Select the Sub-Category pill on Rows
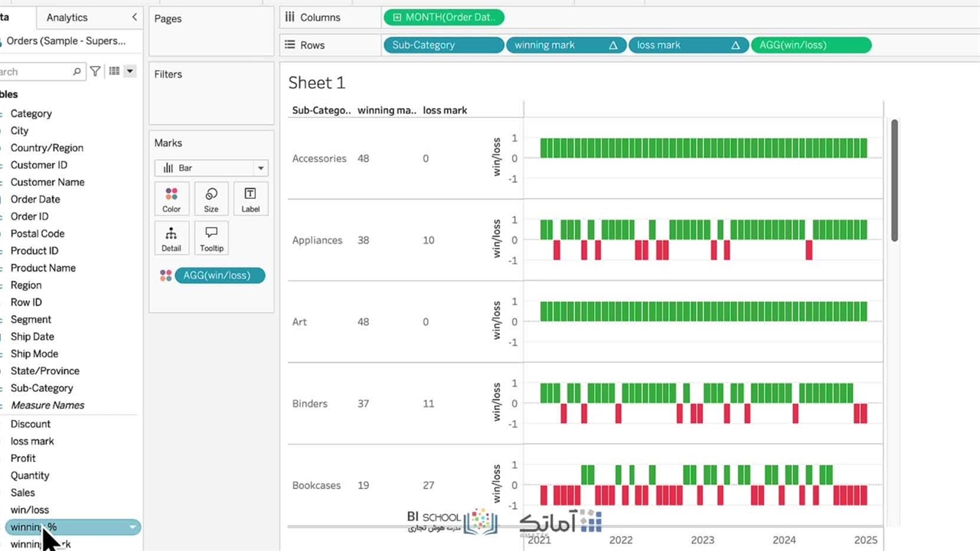Screen dimensions: 980x551 443,45
